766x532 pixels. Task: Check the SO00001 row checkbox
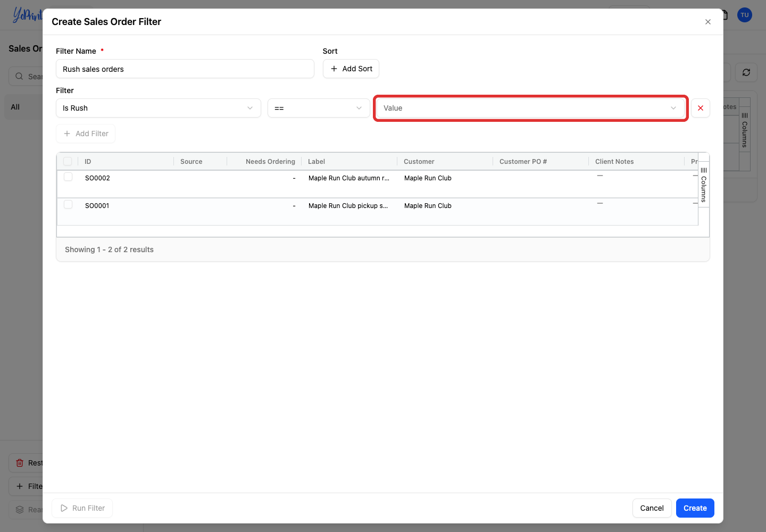(68, 204)
